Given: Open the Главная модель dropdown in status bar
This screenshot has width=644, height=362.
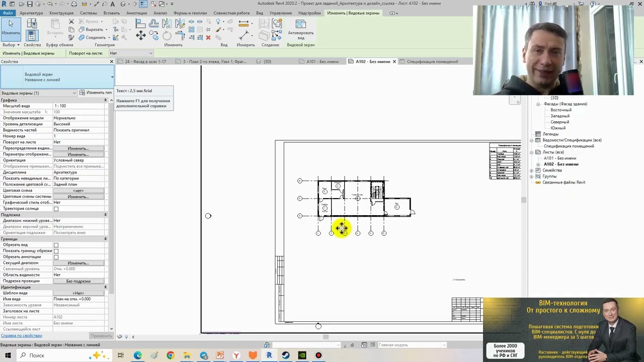Looking at the screenshot, I should 412,345.
